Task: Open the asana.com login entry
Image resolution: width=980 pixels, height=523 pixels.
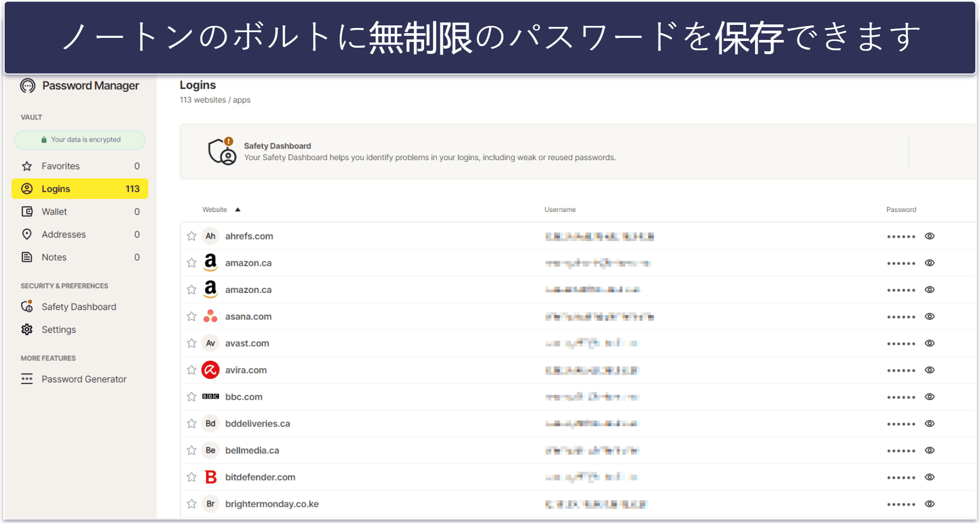Action: coord(578,316)
